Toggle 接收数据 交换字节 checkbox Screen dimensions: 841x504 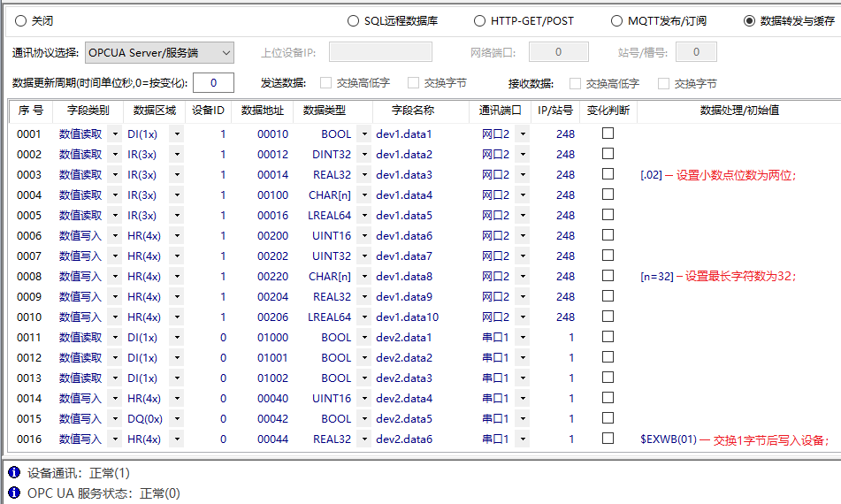pos(663,83)
